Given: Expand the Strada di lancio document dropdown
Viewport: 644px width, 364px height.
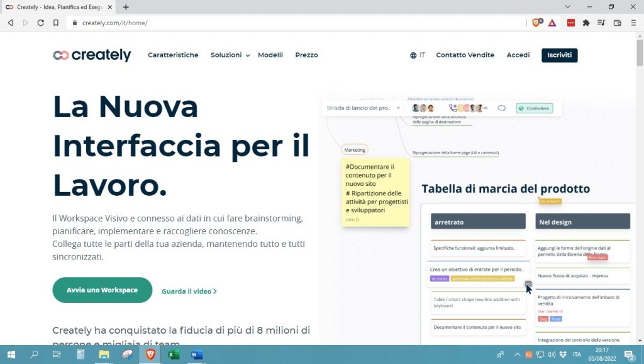Looking at the screenshot, I should pos(398,108).
